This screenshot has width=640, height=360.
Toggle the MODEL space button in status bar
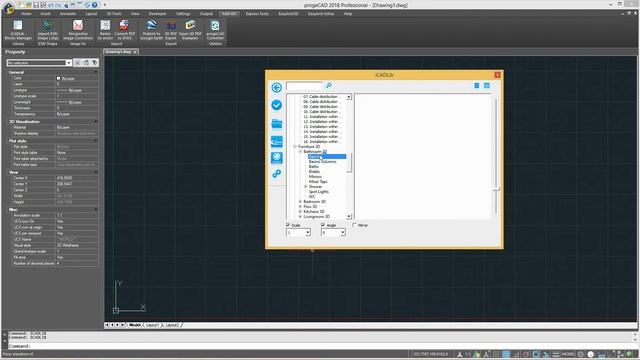click(x=568, y=354)
